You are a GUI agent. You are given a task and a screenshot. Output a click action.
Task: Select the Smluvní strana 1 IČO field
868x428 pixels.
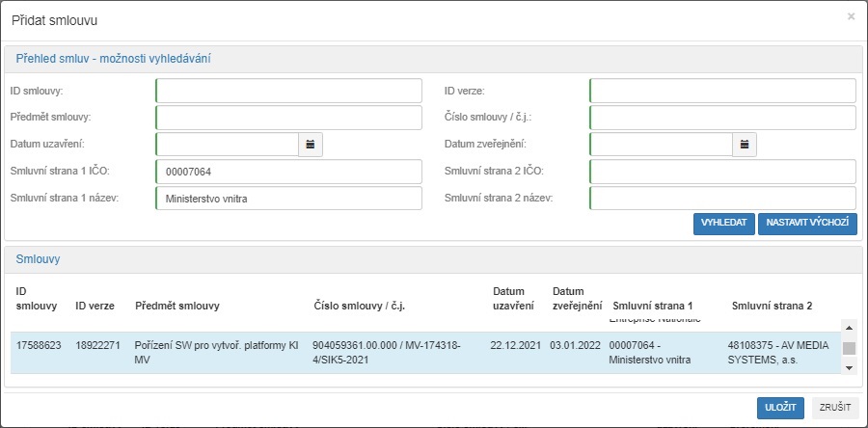(x=288, y=172)
